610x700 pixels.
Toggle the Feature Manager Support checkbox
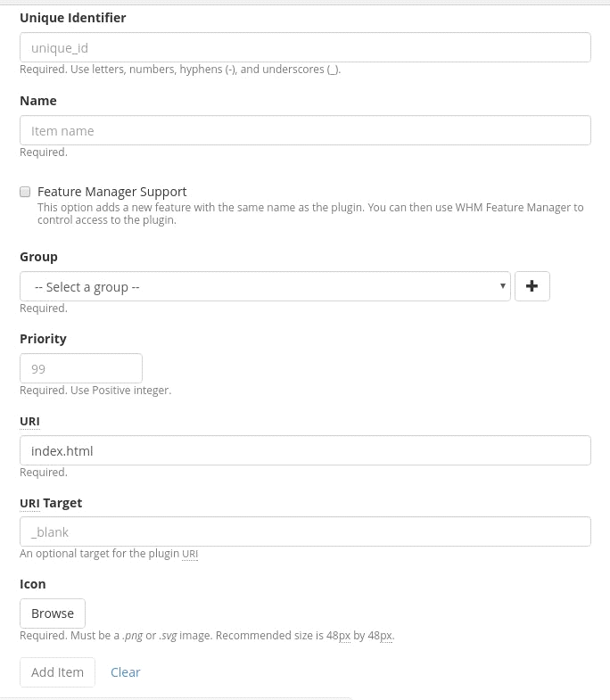click(25, 192)
